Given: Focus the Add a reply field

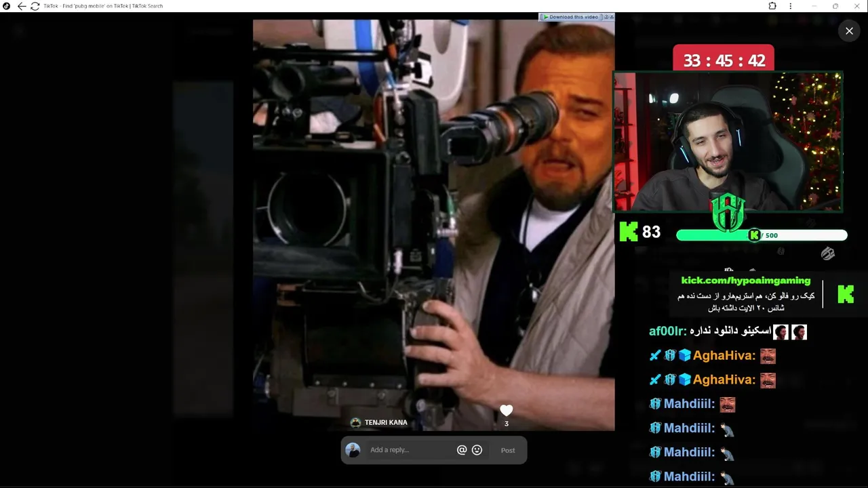Looking at the screenshot, I should click(410, 450).
